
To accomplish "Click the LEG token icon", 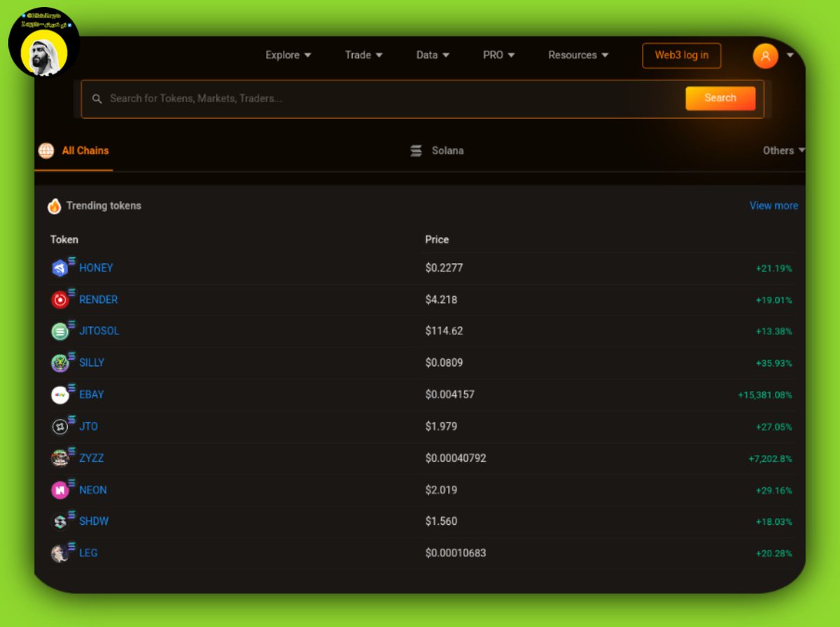I will 60,554.
